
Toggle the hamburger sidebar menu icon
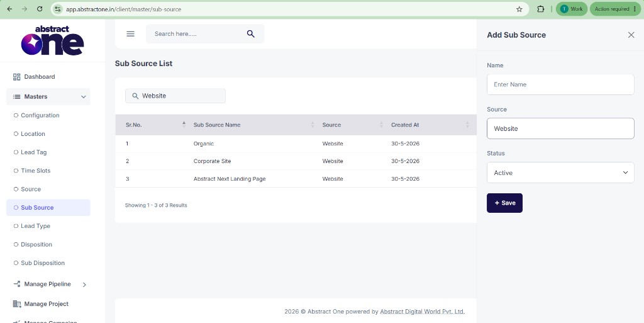tap(130, 34)
